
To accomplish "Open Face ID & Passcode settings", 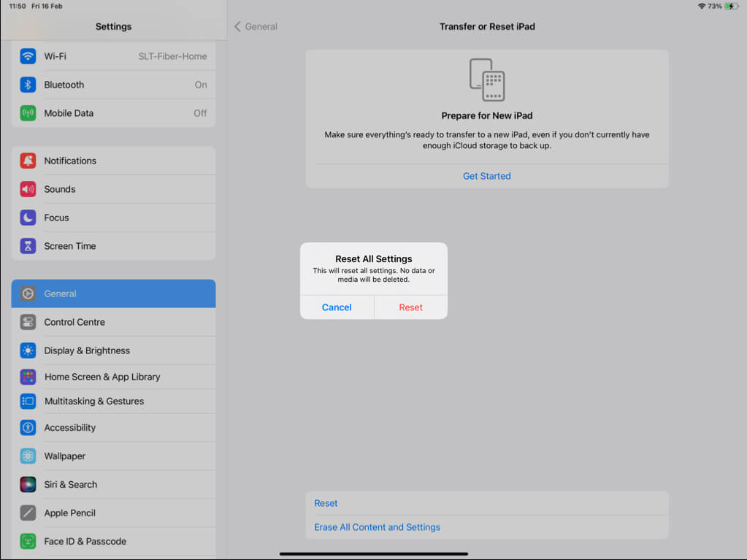I will [x=113, y=542].
